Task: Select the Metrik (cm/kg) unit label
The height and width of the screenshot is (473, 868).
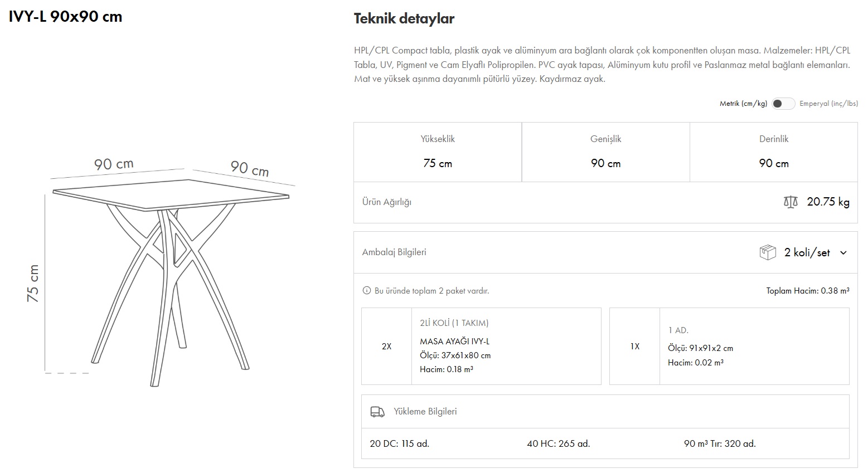Action: point(743,104)
